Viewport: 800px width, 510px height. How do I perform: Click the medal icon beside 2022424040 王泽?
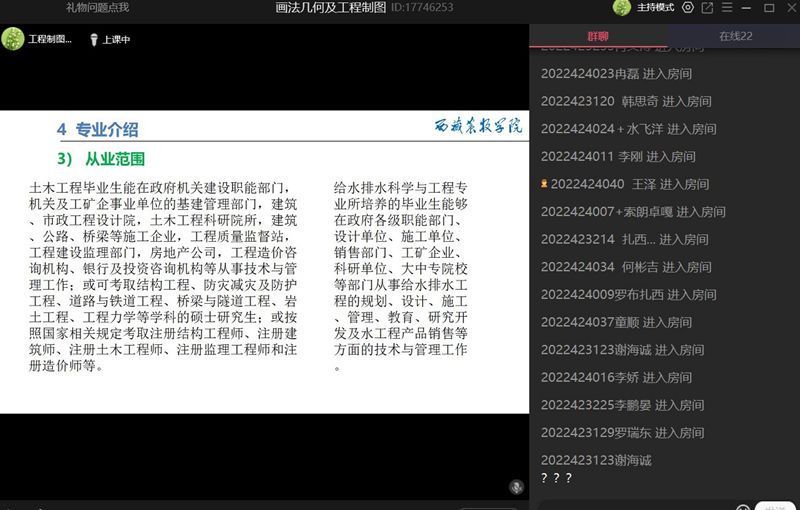tap(544, 184)
